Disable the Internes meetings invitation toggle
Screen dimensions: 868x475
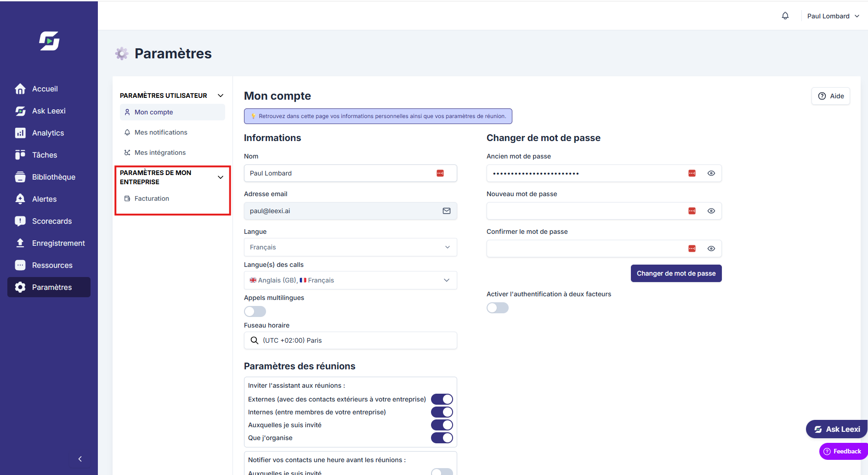click(442, 412)
